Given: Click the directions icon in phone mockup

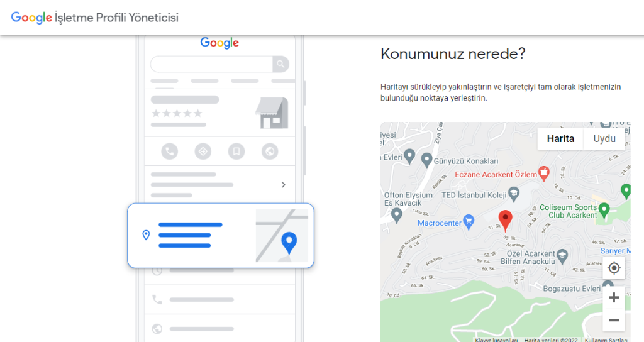Looking at the screenshot, I should (x=203, y=152).
